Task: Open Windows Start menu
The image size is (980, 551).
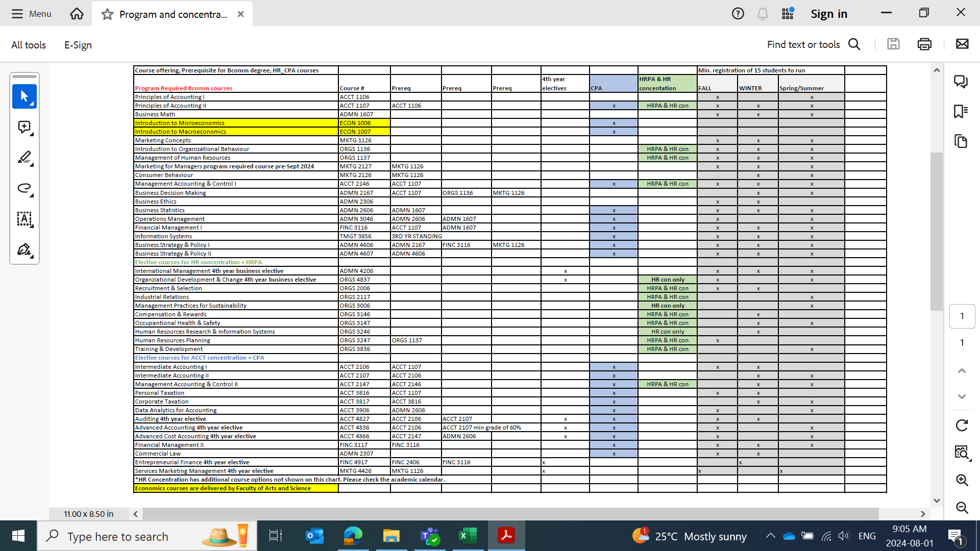Action: pos(18,536)
